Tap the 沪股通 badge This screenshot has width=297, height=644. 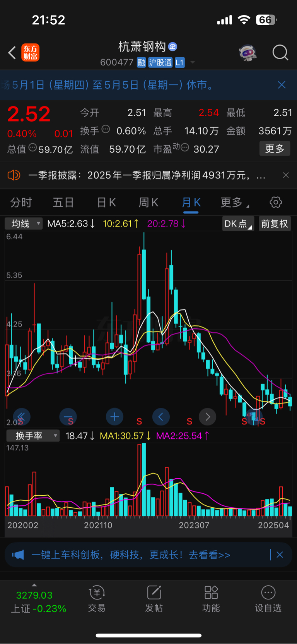[x=160, y=62]
